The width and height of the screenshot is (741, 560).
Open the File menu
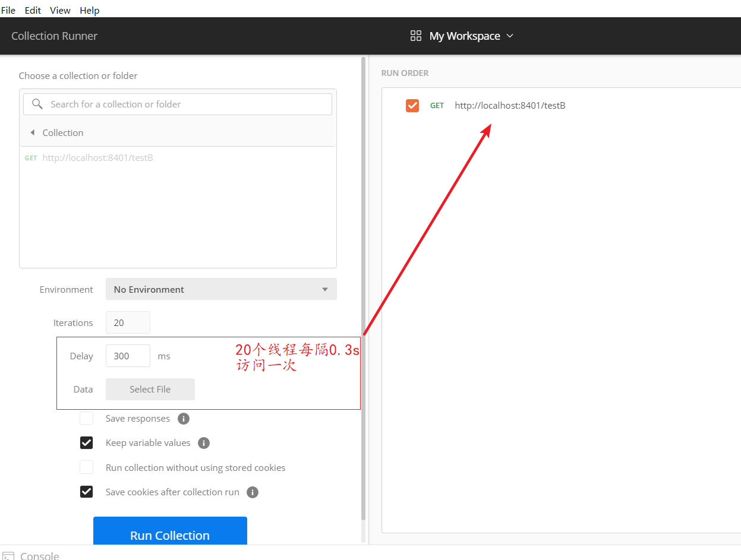8,10
